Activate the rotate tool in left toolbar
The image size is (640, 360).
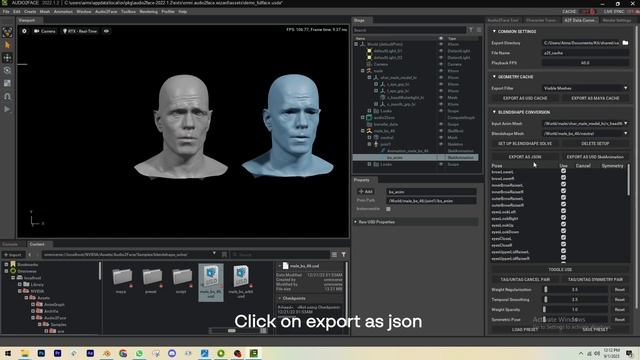[x=7, y=71]
